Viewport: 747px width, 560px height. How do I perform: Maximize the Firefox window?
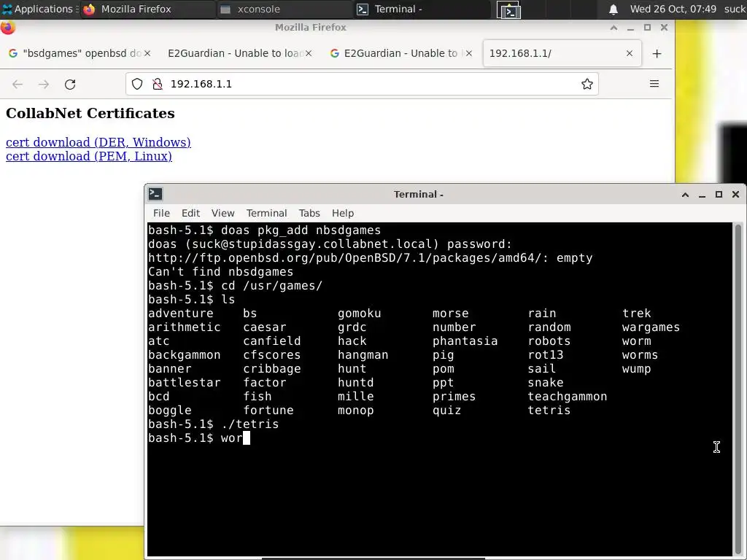[647, 28]
